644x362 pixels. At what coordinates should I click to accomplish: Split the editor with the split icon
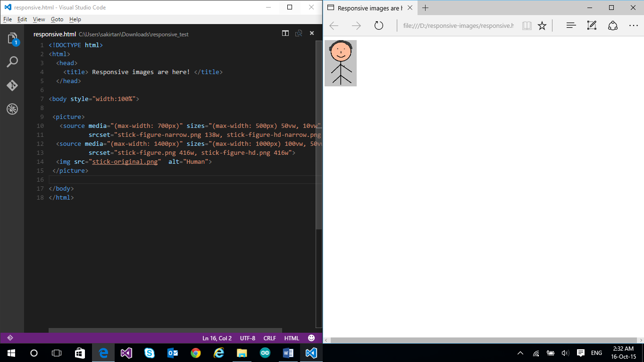tap(285, 34)
